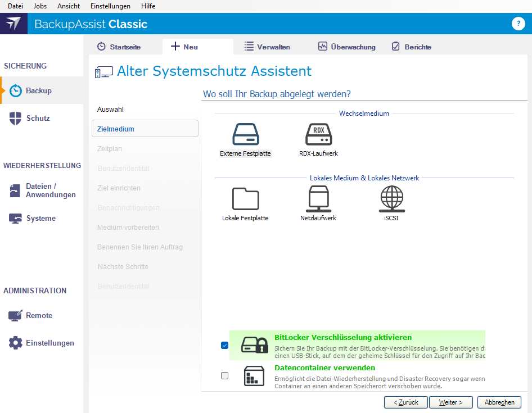The width and height of the screenshot is (532, 413).
Task: Pick the Netzlaufwerk destination icon
Action: coord(318,199)
